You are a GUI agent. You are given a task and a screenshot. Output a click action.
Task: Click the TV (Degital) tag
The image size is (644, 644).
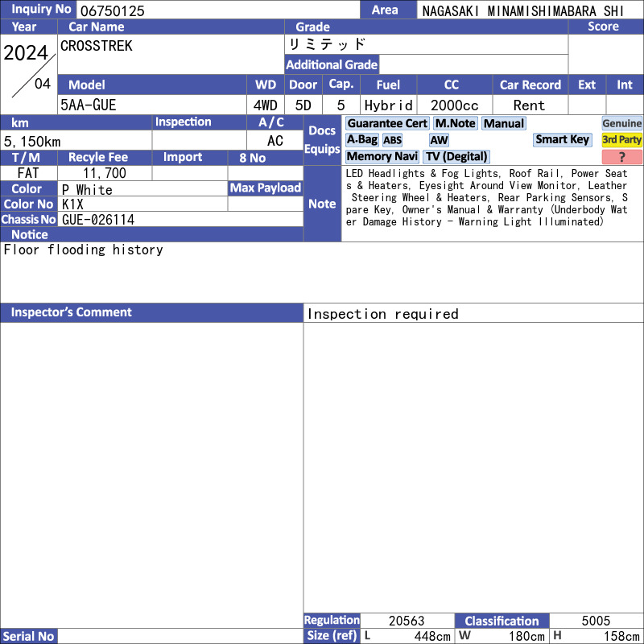(456, 156)
